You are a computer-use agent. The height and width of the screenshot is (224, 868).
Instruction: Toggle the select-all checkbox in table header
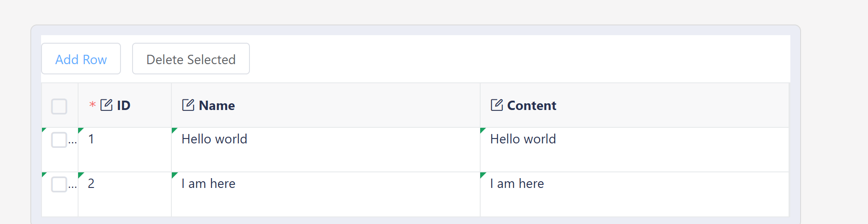tap(59, 106)
